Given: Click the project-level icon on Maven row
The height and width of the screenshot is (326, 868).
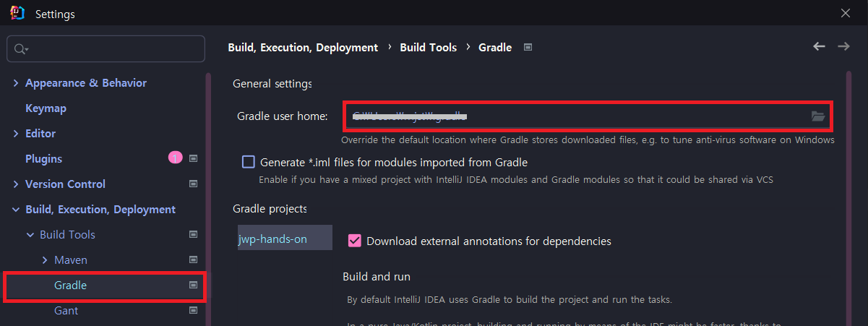Looking at the screenshot, I should 193,259.
